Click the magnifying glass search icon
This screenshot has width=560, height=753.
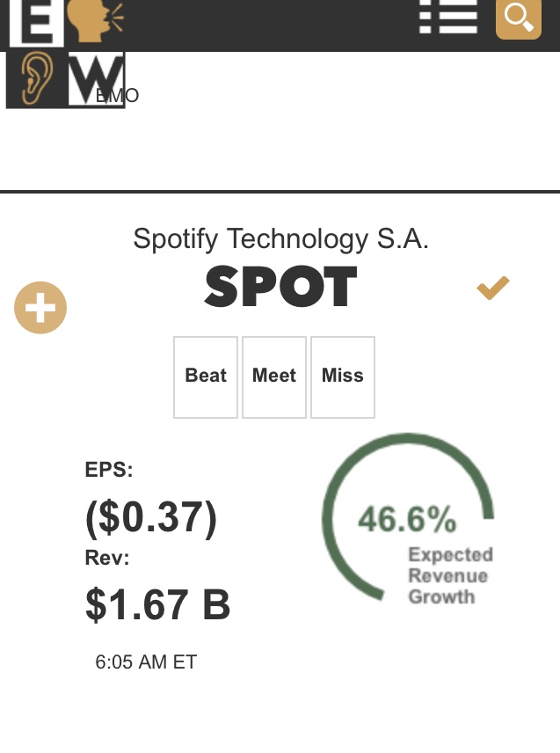[x=519, y=18]
